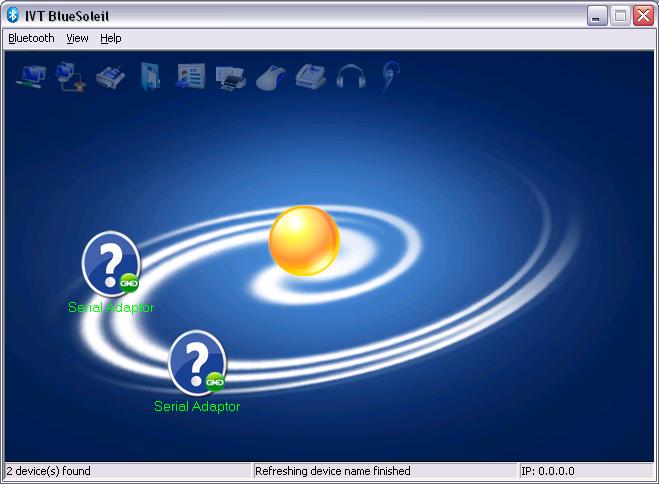Click the Printer service icon

click(231, 76)
